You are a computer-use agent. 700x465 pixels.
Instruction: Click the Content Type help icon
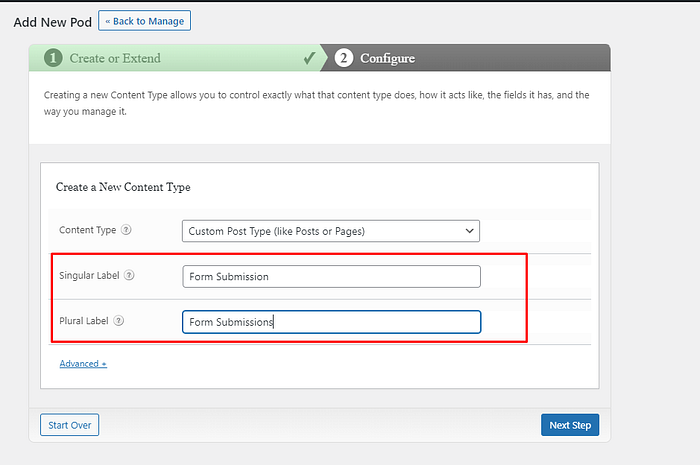pyautogui.click(x=126, y=230)
